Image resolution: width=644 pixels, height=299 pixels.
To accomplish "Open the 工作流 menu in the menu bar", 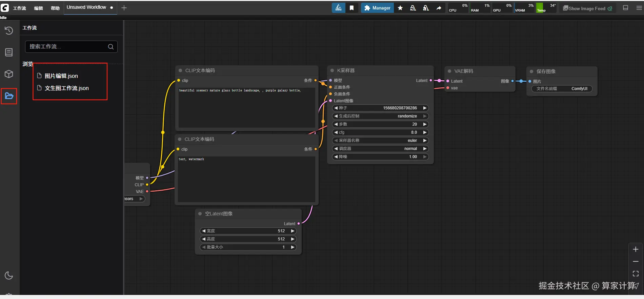I will 19,8.
